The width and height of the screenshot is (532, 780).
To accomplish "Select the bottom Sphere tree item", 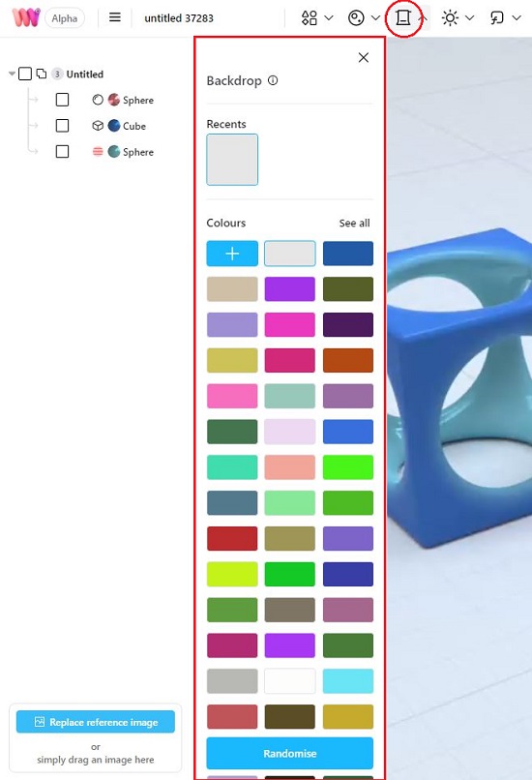I will (137, 152).
